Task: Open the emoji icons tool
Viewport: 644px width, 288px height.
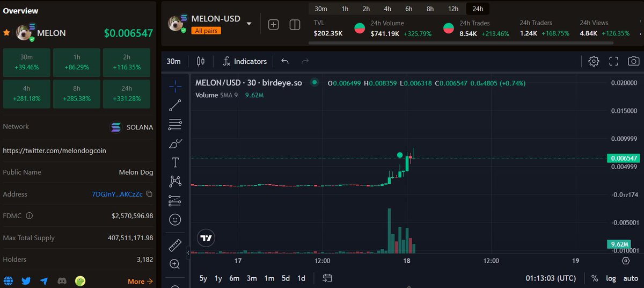Action: pyautogui.click(x=175, y=220)
